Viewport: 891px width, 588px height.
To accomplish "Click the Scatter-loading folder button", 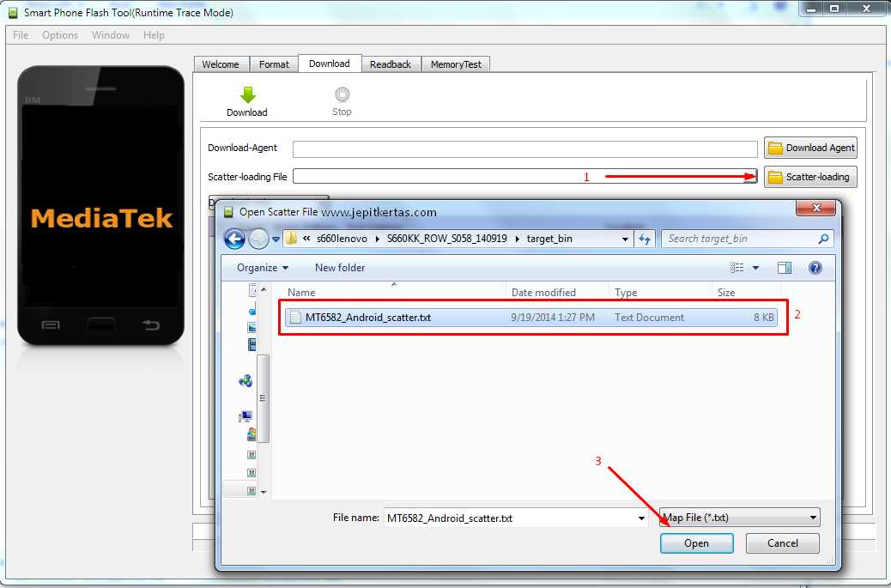I will [810, 177].
